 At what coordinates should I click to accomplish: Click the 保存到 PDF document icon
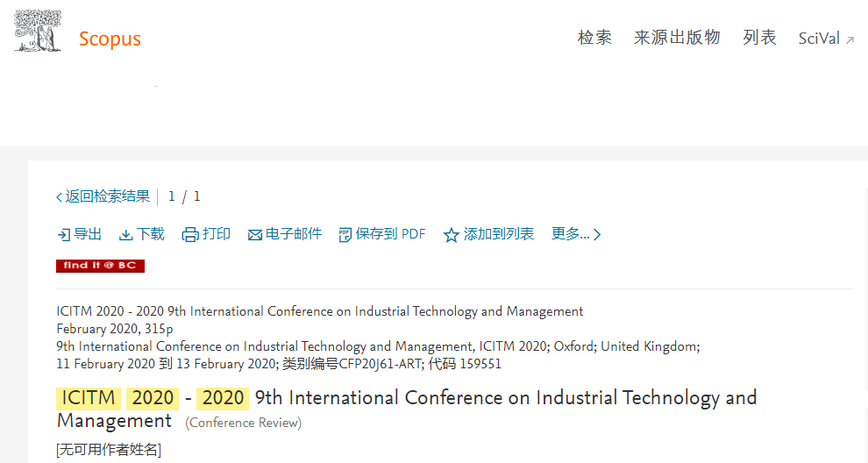tap(345, 235)
